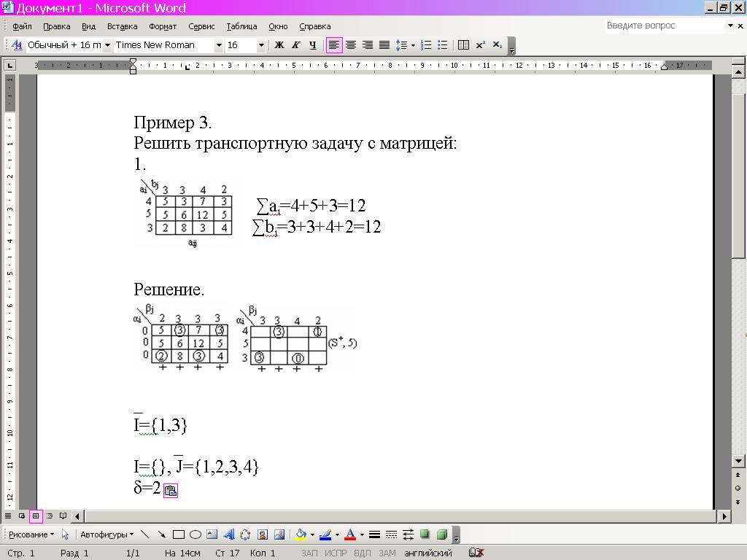Choose the Oval shape tool
Screen dimensions: 747x560
196,534
